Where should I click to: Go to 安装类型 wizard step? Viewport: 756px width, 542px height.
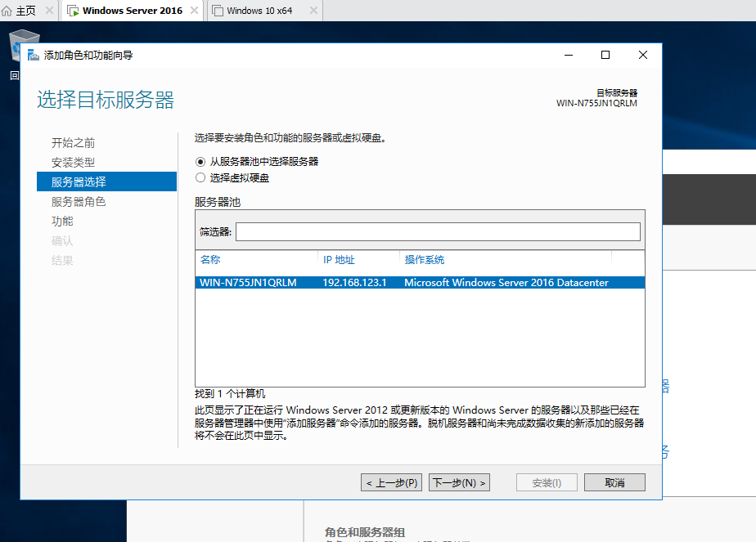pos(74,163)
